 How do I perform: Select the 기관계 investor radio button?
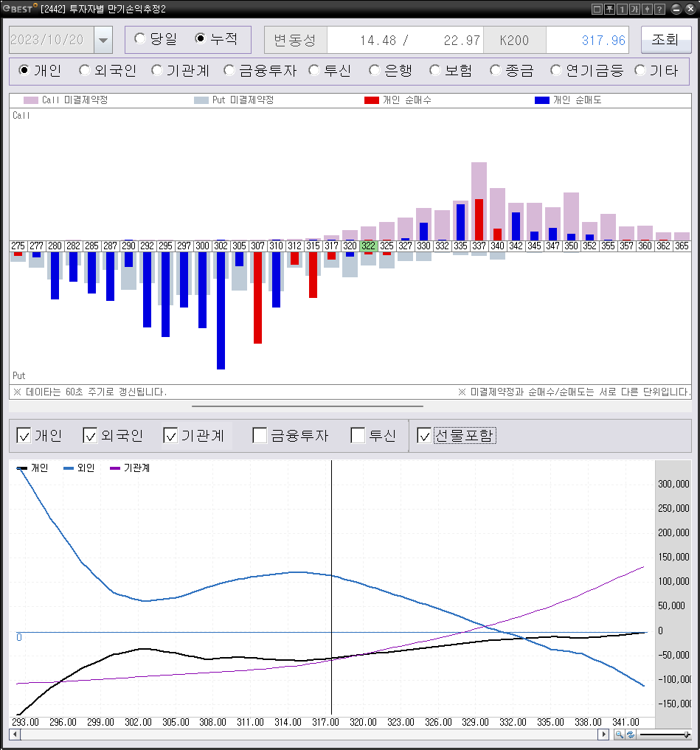pyautogui.click(x=157, y=70)
